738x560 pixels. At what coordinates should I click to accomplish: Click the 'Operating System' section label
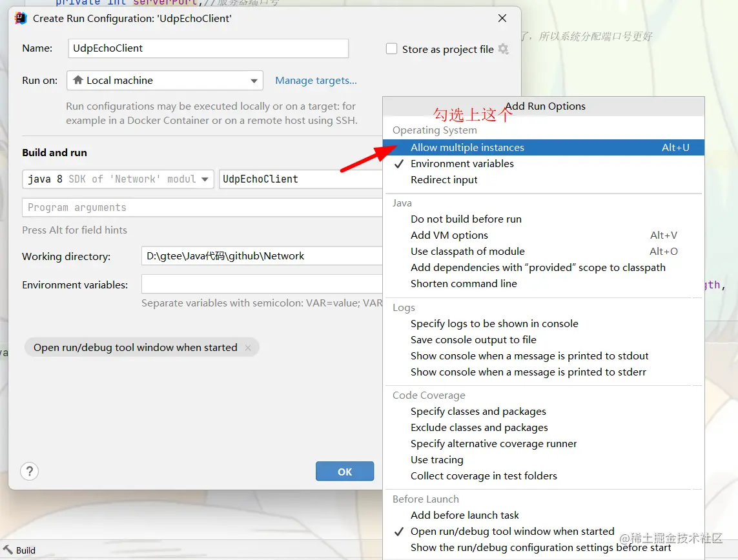click(435, 130)
